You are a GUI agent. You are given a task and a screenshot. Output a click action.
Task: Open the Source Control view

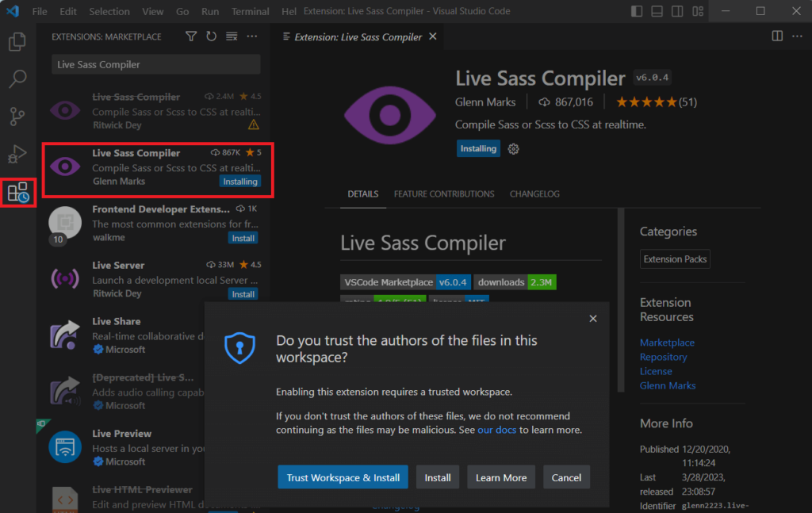[x=17, y=117]
